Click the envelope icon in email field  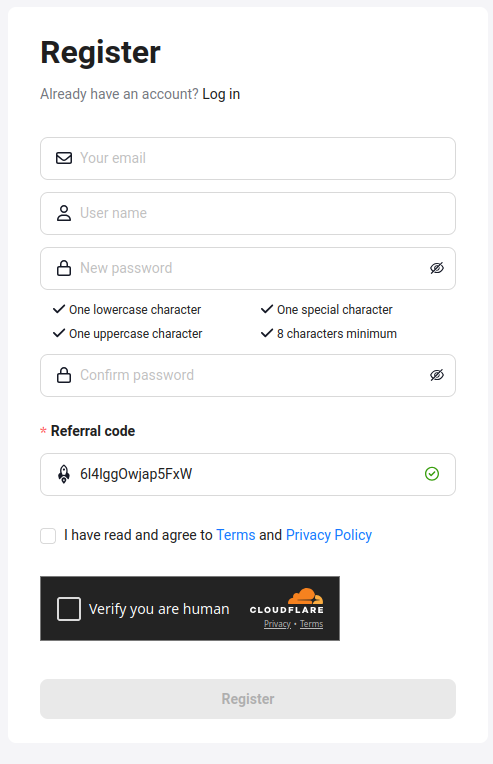64,158
